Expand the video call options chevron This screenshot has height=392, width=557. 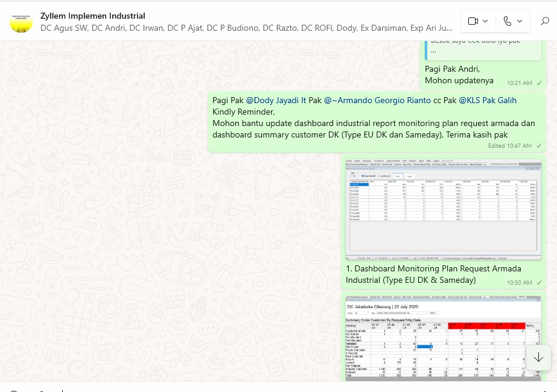tap(485, 21)
